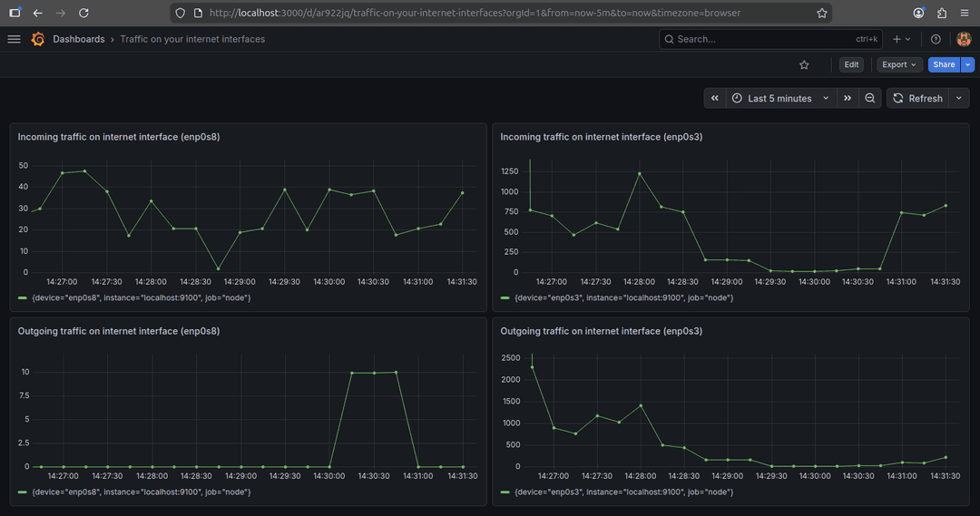980x516 pixels.
Task: Open the user profile avatar
Action: 964,39
